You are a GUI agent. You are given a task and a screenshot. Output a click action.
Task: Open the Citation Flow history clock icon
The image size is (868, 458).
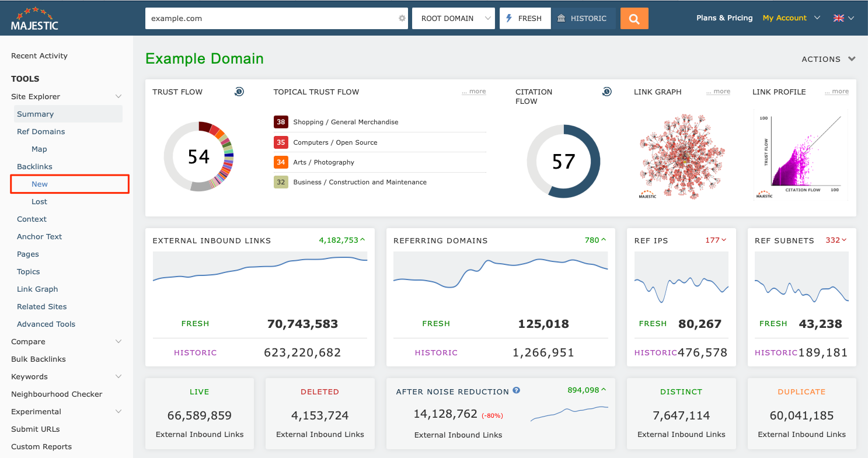[x=606, y=92]
